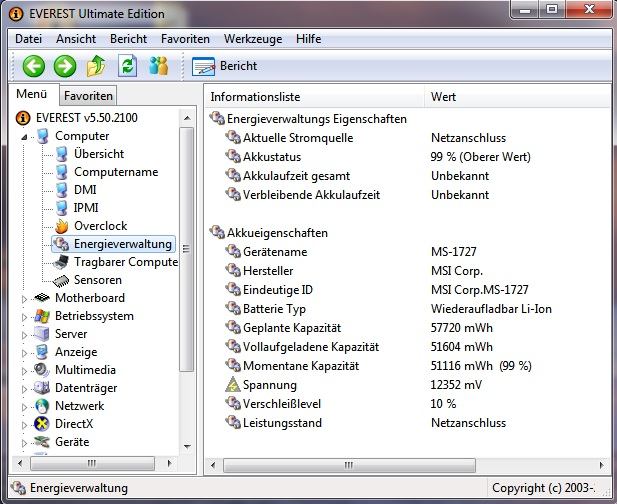Click the value 12352 mV
The image size is (617, 504).
456,385
